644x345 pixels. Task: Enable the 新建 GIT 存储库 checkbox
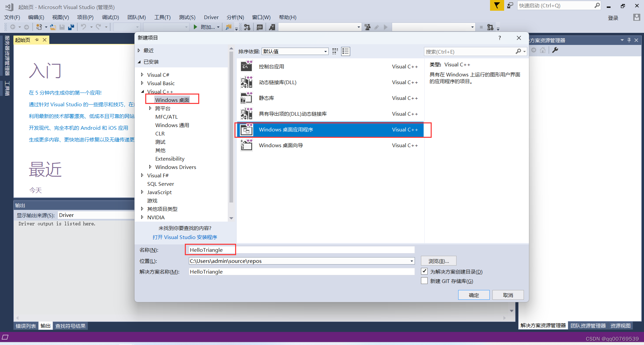point(424,281)
